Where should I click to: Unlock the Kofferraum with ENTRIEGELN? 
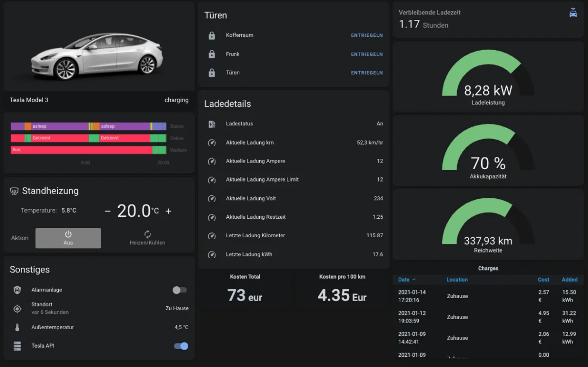click(x=367, y=36)
